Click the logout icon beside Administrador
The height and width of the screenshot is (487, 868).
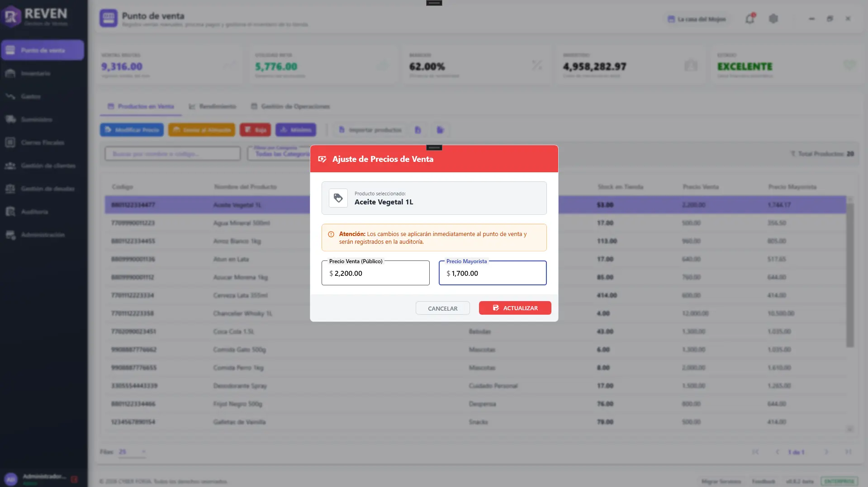coord(74,479)
